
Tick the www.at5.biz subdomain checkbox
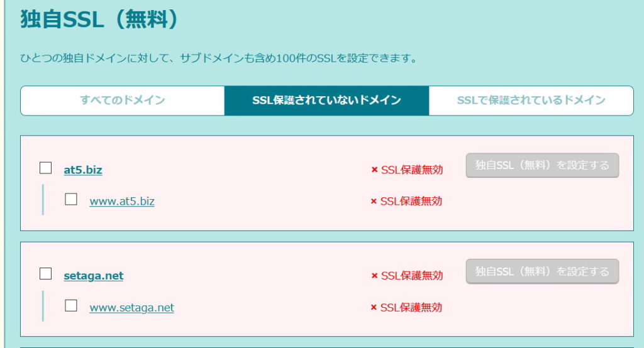(71, 200)
